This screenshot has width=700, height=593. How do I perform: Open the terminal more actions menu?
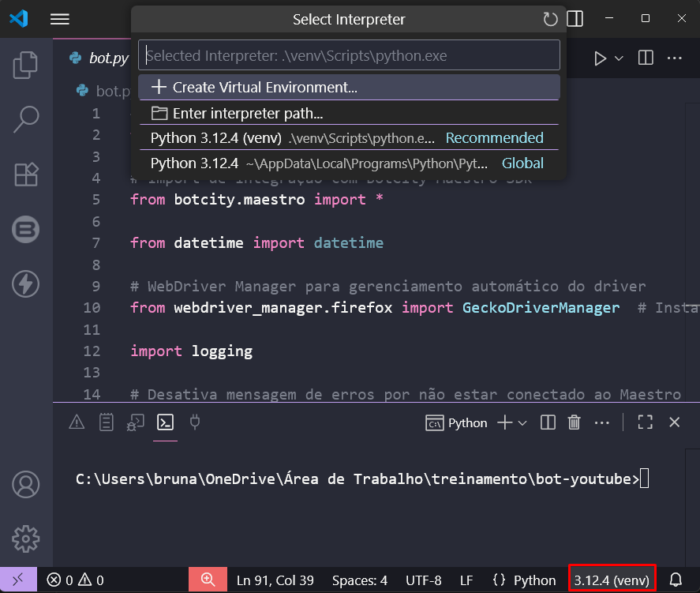tap(602, 422)
